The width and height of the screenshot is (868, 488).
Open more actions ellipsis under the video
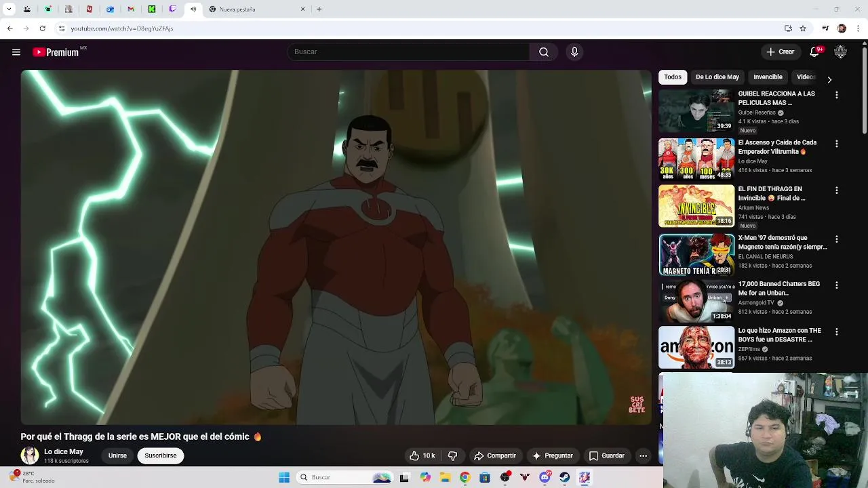(x=643, y=455)
